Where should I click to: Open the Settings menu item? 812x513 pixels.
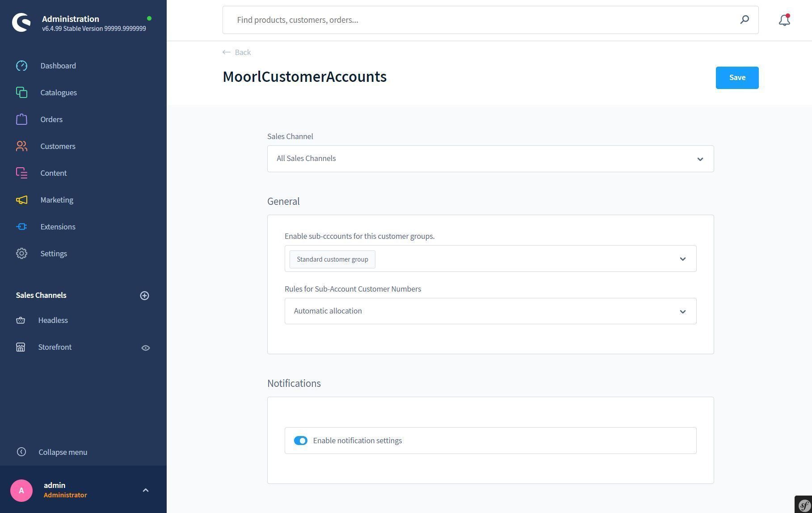[x=54, y=254]
